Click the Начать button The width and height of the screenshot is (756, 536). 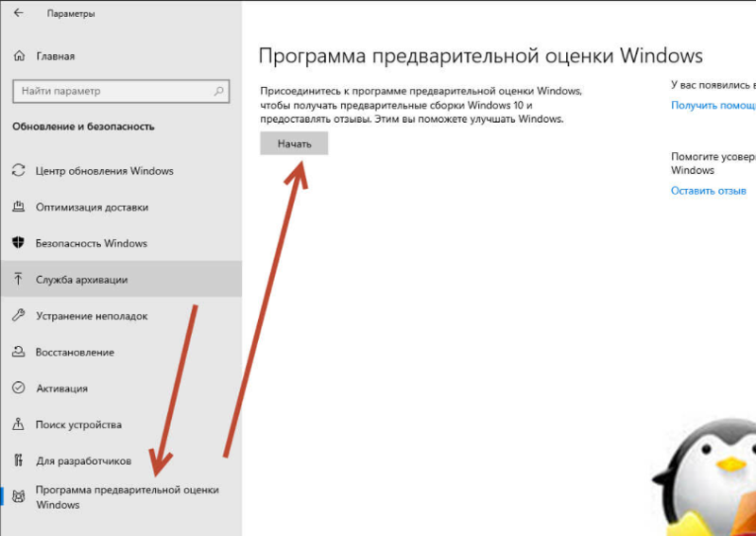[294, 144]
